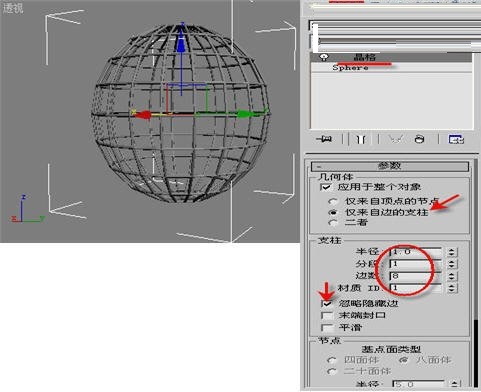The width and height of the screenshot is (481, 392).
Task: Click the 分段 value field
Action: pos(416,264)
